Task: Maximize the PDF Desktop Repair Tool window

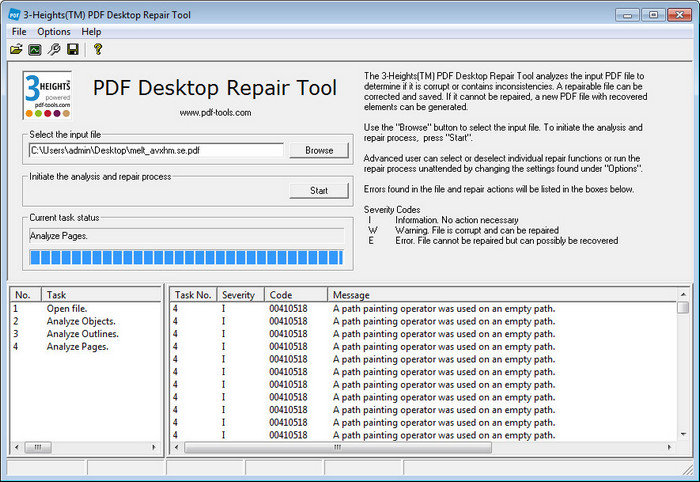Action: [653, 15]
